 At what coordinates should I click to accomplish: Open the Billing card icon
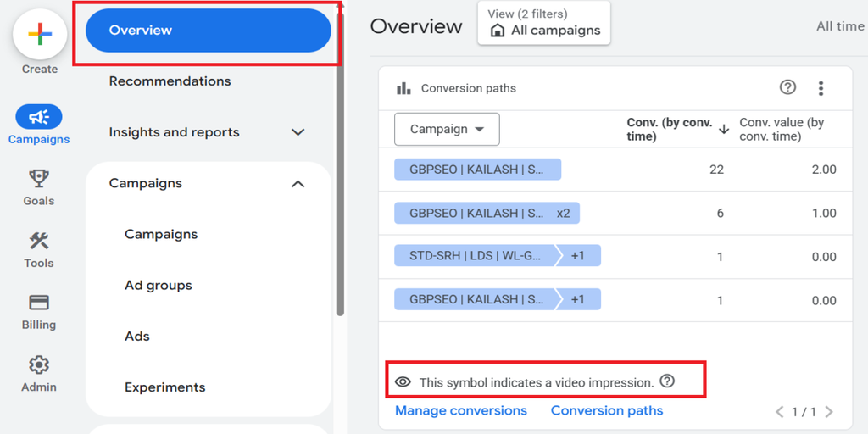click(39, 303)
